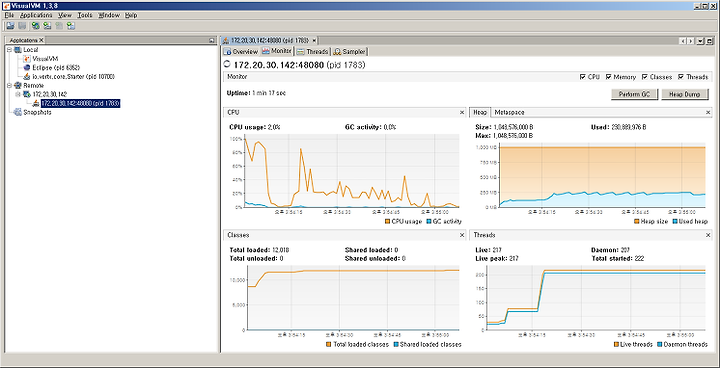The height and width of the screenshot is (368, 720).
Task: Collapse the 172.20.30.142 host node
Action: (x=18, y=94)
